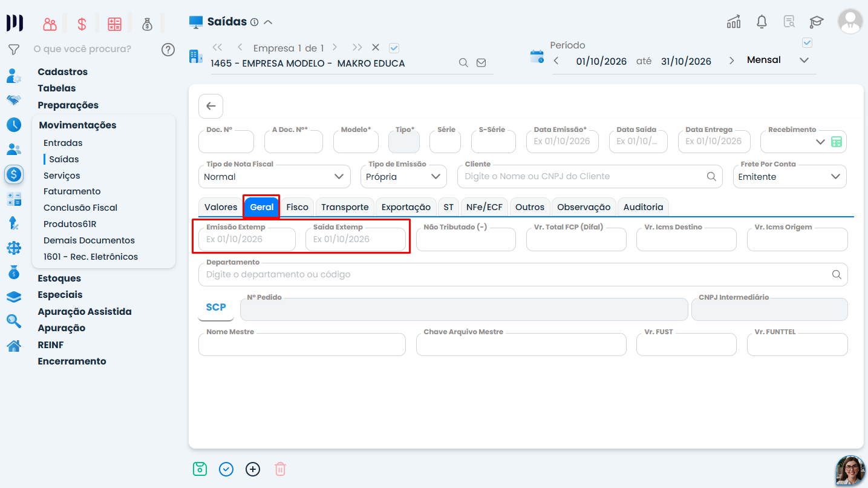Click the back arrow button
This screenshot has height=488, width=868.
210,106
